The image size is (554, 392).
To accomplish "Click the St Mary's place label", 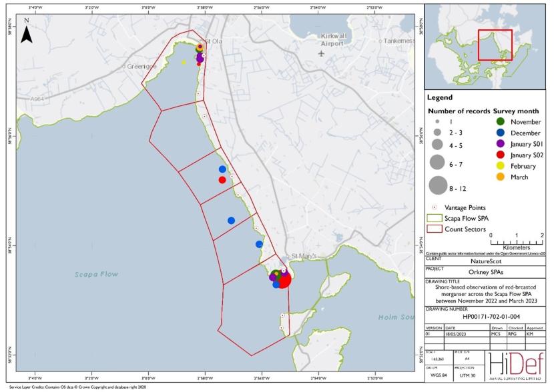I will [304, 256].
